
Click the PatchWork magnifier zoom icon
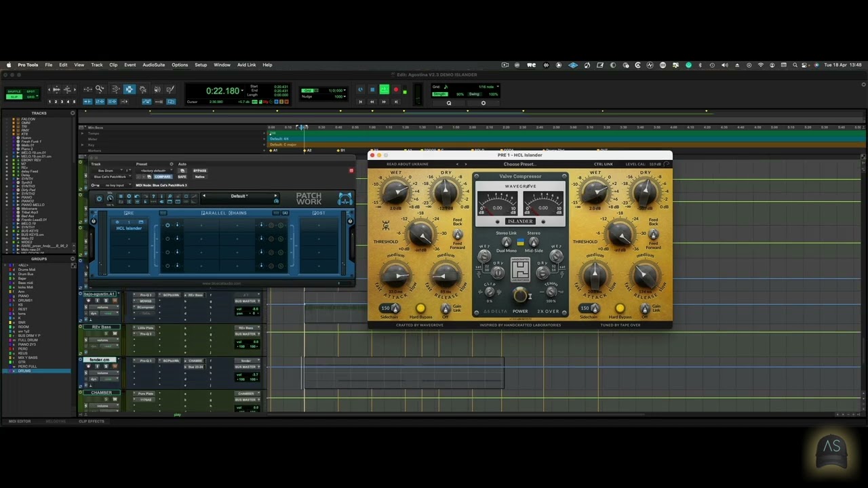click(x=170, y=196)
